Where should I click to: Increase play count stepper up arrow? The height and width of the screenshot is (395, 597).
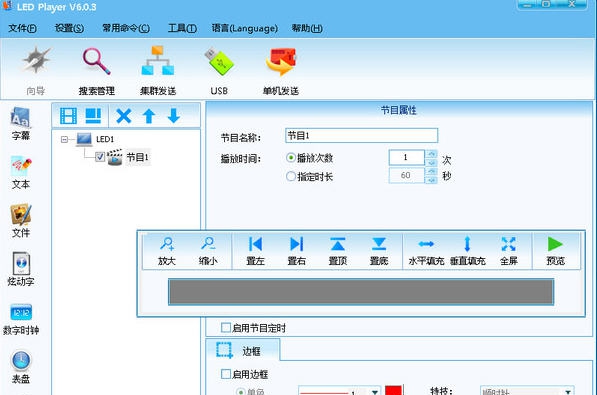[x=431, y=154]
